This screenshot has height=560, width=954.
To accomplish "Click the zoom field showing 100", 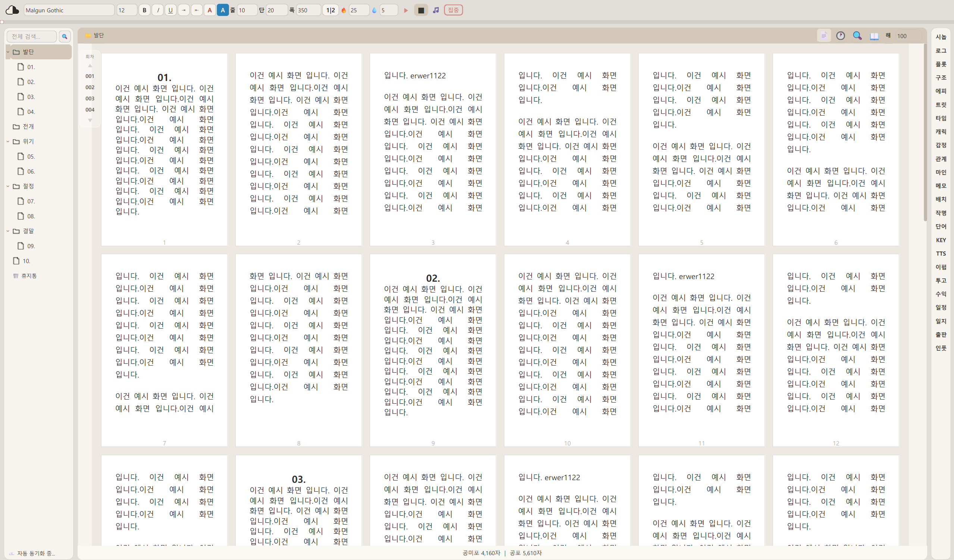I will pos(908,36).
